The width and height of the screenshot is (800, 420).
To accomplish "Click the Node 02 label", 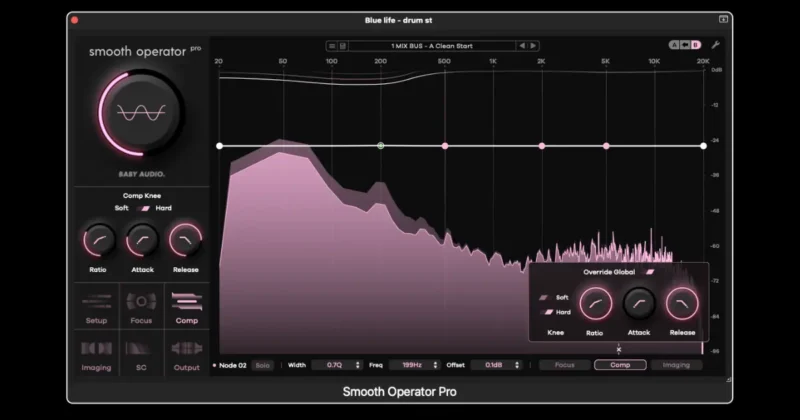I will (x=233, y=365).
